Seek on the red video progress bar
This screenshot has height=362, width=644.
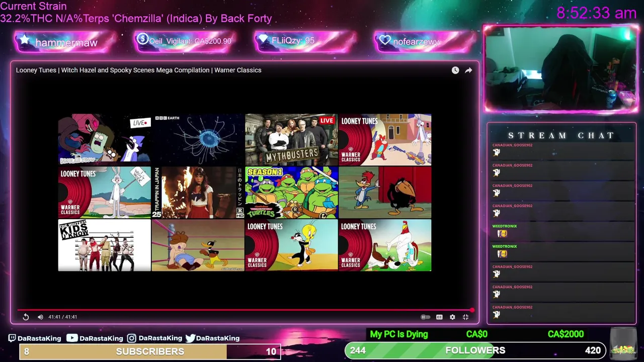pyautogui.click(x=245, y=310)
